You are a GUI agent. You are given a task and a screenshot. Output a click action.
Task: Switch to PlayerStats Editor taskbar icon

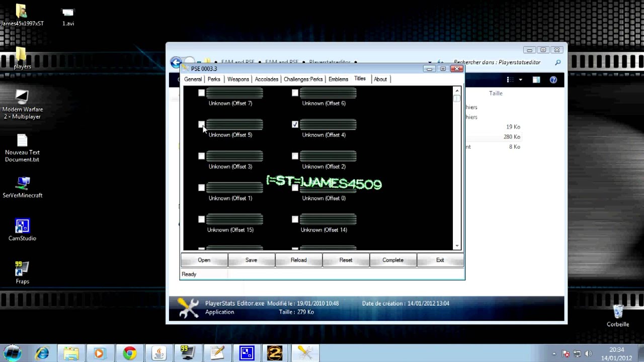(x=305, y=353)
